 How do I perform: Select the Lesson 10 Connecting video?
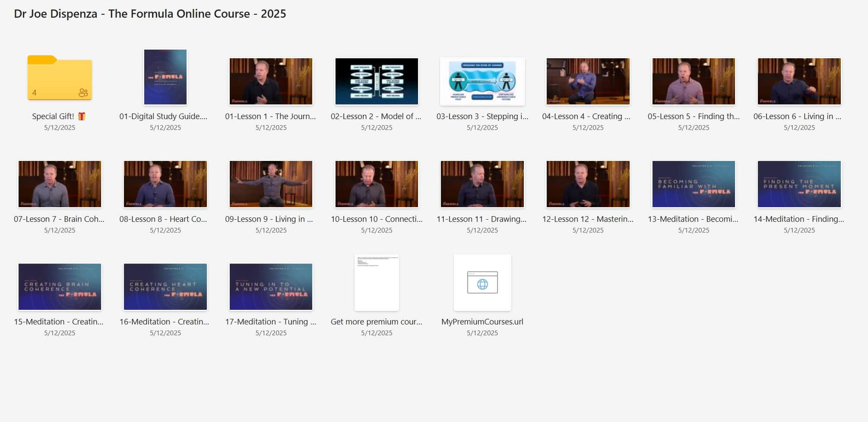pyautogui.click(x=376, y=184)
